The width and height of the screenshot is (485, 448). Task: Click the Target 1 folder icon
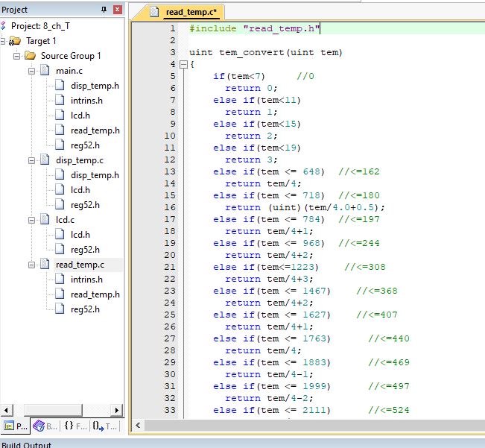[15, 41]
